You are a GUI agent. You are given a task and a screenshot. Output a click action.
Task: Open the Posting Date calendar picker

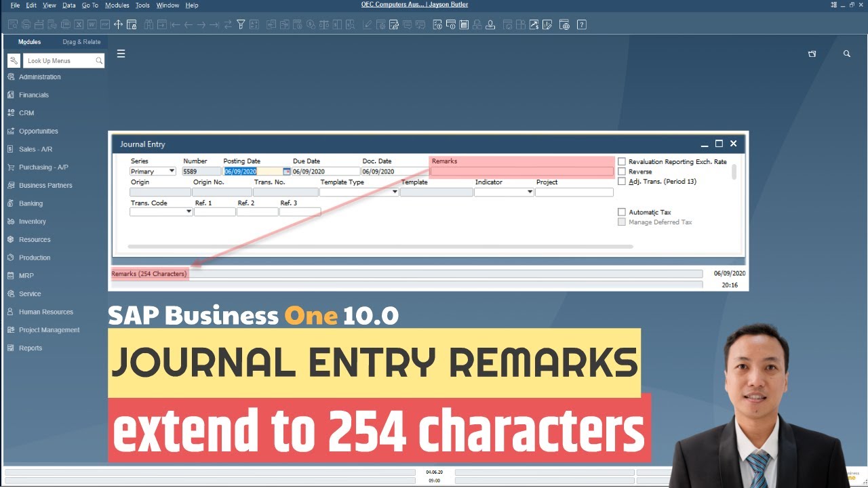(x=287, y=171)
